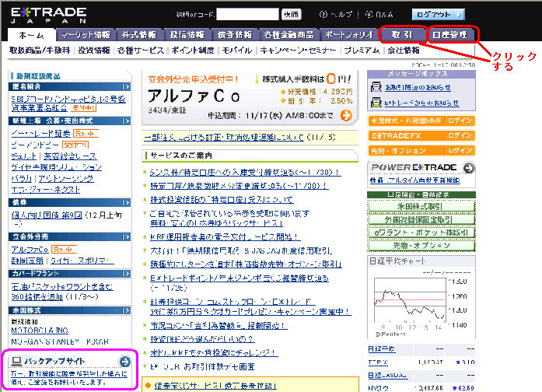Click ログイン on the 米国株式・外貨建MMF button
This screenshot has width=542, height=392.
[460, 121]
